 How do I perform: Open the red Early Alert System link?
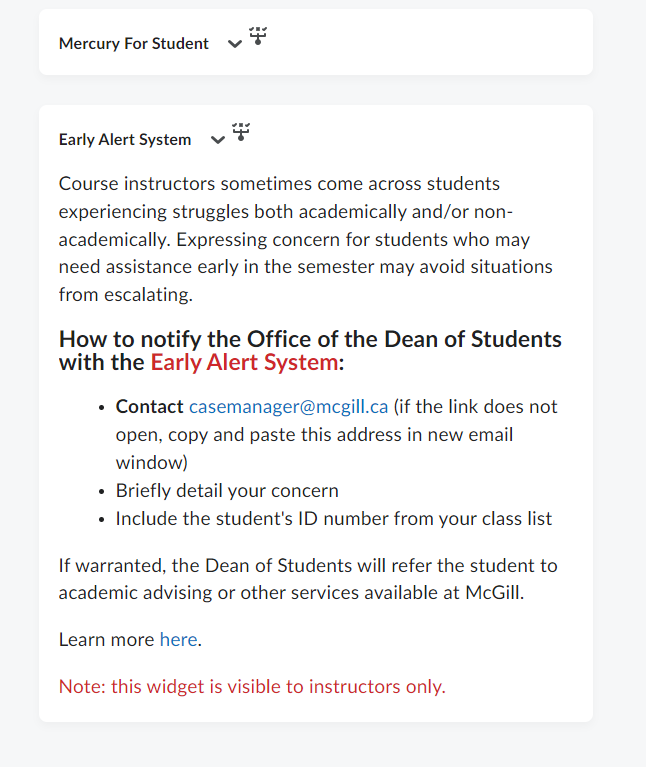point(243,362)
